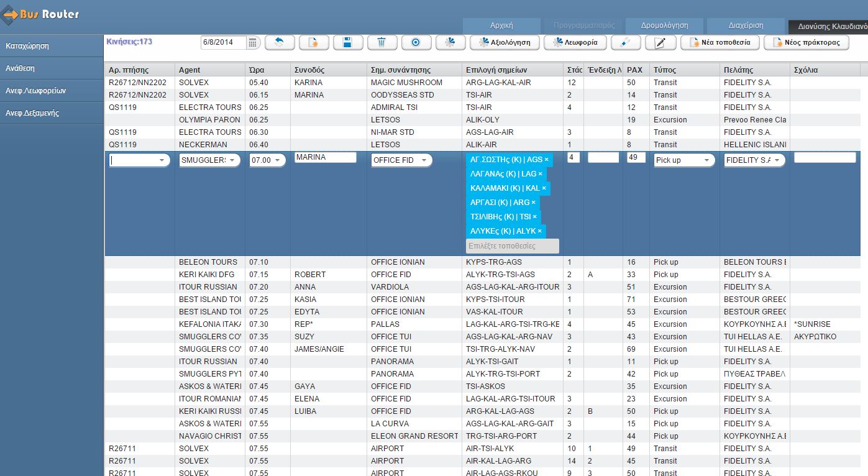Select Ανάθεση in the sidebar
Image resolution: width=868 pixels, height=476 pixels.
click(52, 68)
